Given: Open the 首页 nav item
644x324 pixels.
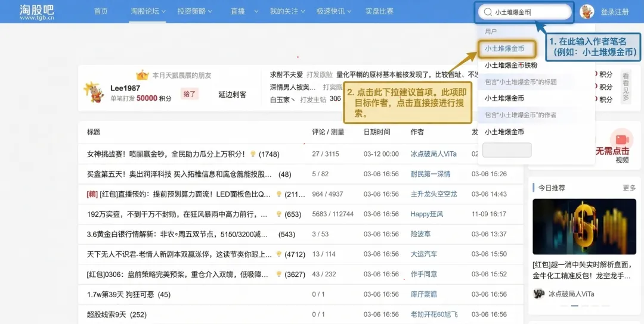Looking at the screenshot, I should click(x=101, y=11).
